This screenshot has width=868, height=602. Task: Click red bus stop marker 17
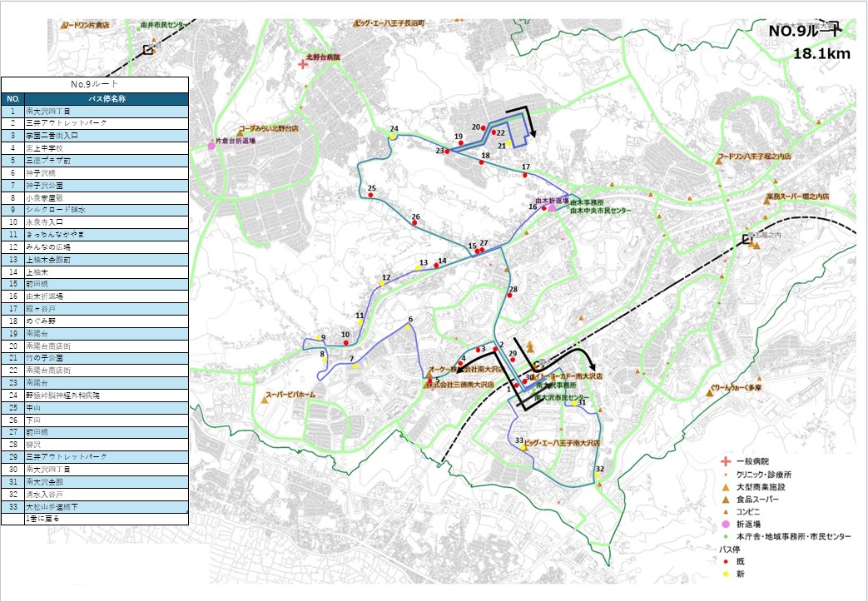[x=525, y=175]
